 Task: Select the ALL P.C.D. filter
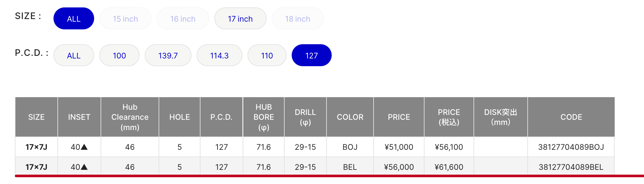[x=74, y=56]
